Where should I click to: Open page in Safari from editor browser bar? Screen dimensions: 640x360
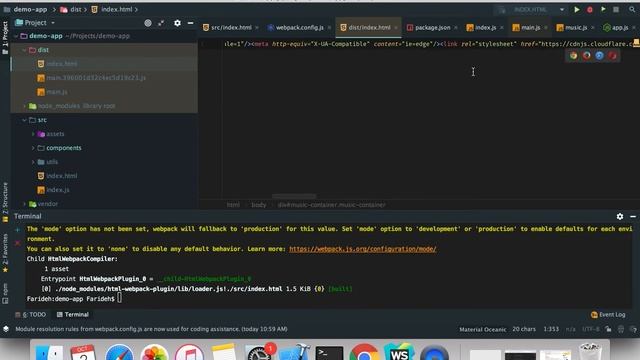point(599,56)
